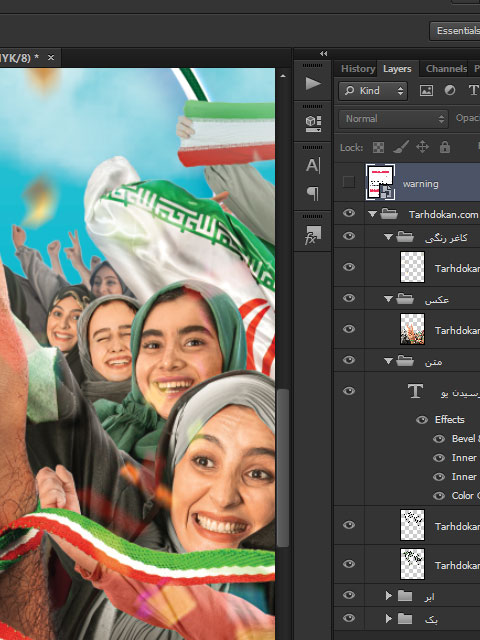
Task: Click the canvas vertical scrollbar thumb
Action: 282,467
